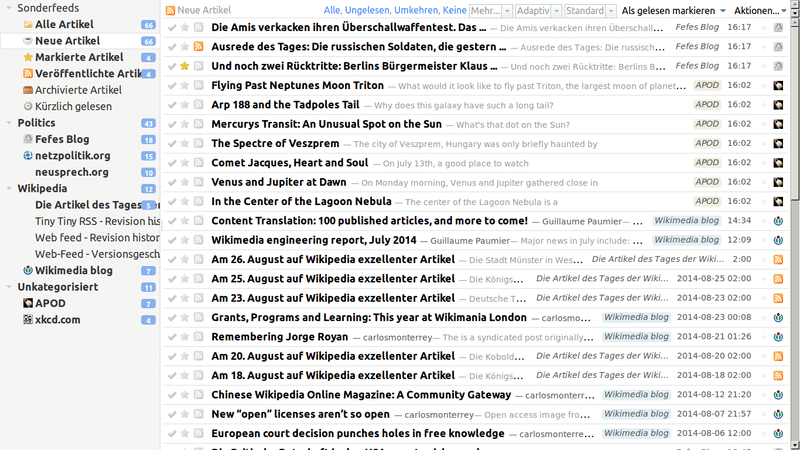This screenshot has width=800, height=450.
Task: Open Archivierte Artikel in the sidebar
Action: coord(78,90)
